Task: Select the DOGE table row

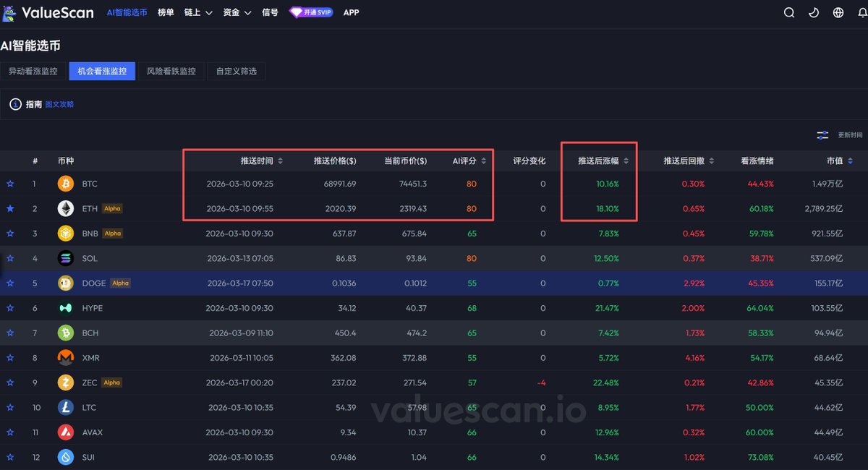Action: 434,283
